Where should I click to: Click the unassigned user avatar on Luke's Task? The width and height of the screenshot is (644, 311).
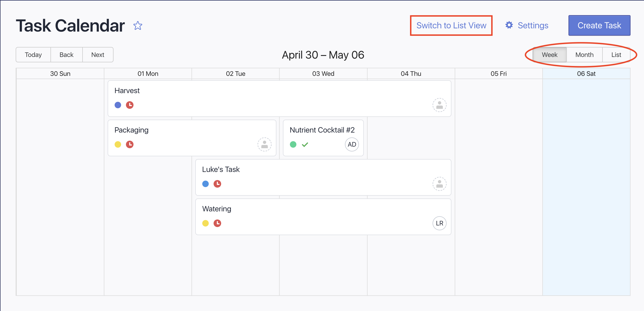[440, 184]
